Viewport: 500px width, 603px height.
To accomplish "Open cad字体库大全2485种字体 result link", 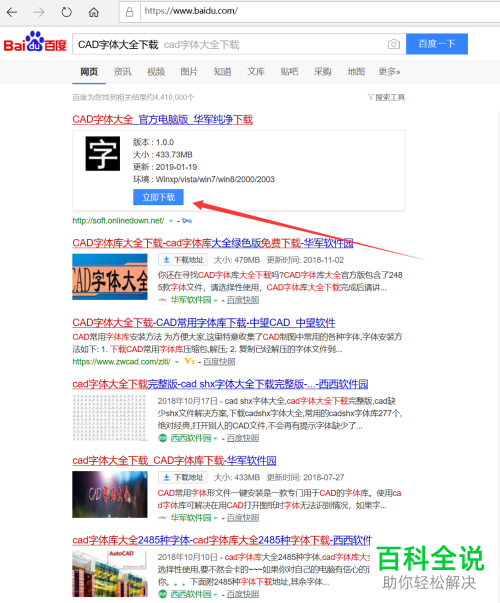I will pos(222,540).
